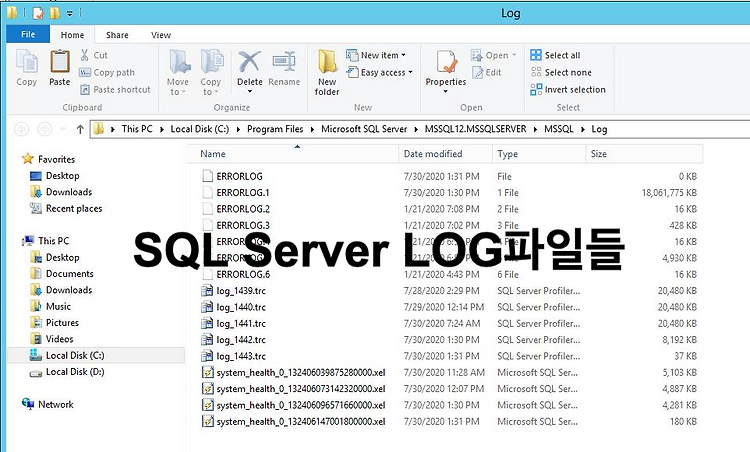Click the Copy ribbon icon
This screenshot has width=750, height=452.
click(x=27, y=62)
